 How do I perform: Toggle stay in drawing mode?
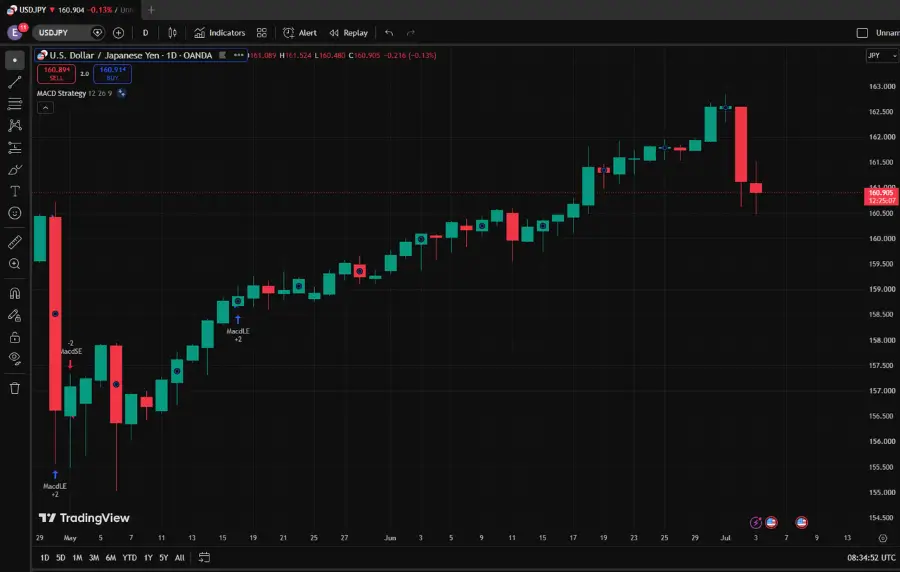coord(15,315)
